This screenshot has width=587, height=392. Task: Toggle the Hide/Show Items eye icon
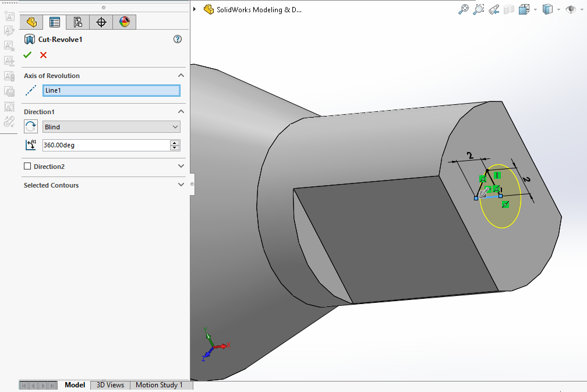click(x=571, y=9)
